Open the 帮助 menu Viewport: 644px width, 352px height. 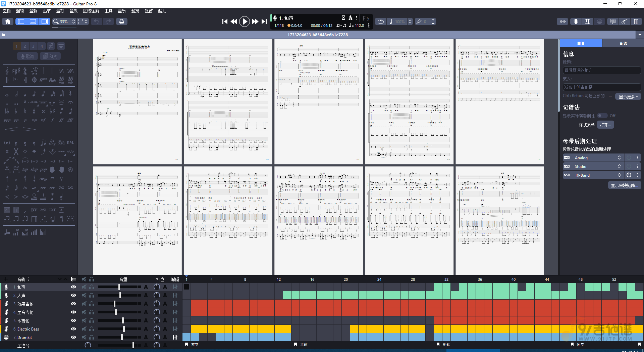pos(162,11)
